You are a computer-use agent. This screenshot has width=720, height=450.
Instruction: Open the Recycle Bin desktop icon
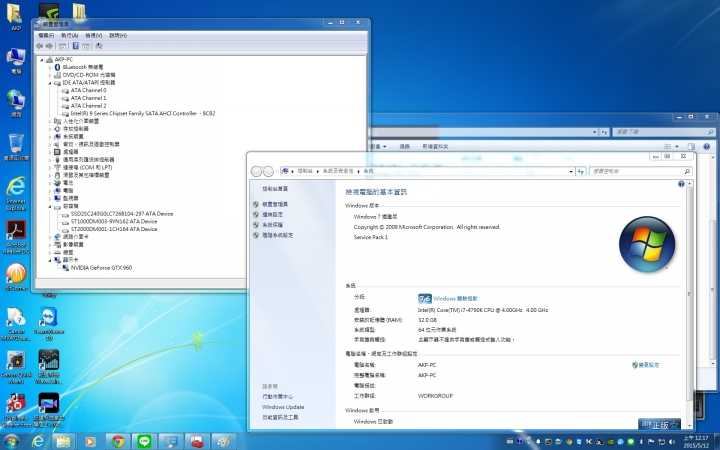tap(16, 147)
